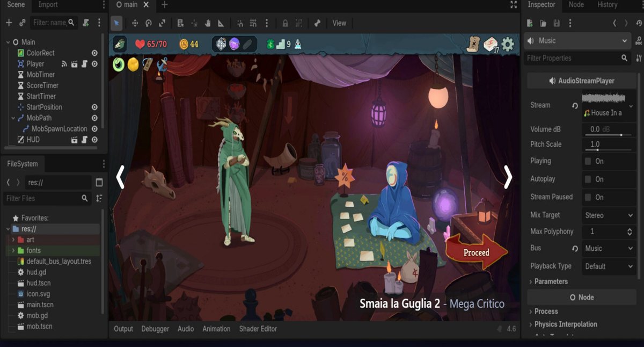644x347 pixels.
Task: Open the Playback Type Default dropdown
Action: (x=609, y=266)
